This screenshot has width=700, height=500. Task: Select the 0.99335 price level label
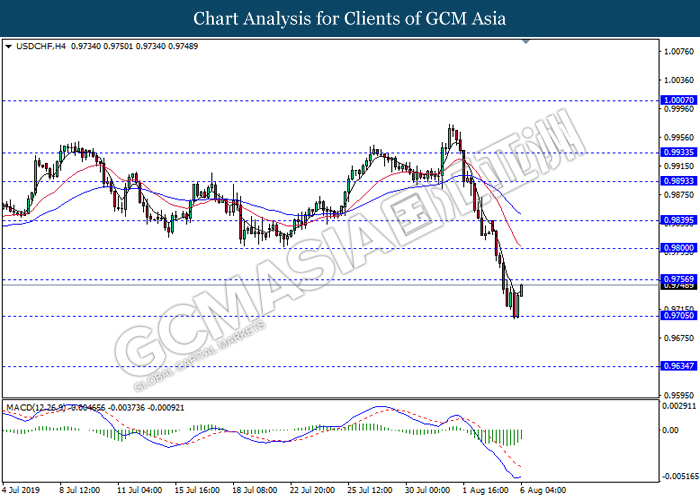[679, 152]
